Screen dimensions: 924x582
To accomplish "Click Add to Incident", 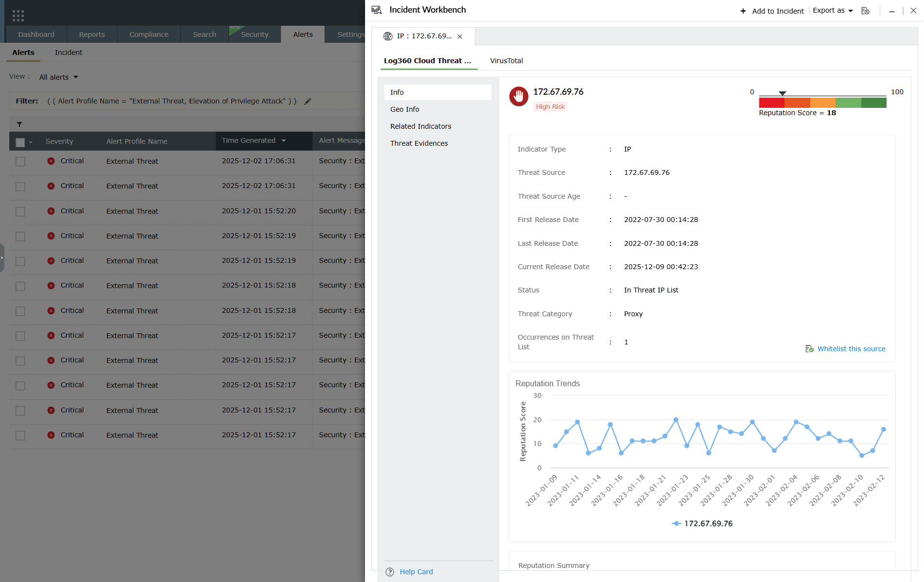I will [x=772, y=11].
